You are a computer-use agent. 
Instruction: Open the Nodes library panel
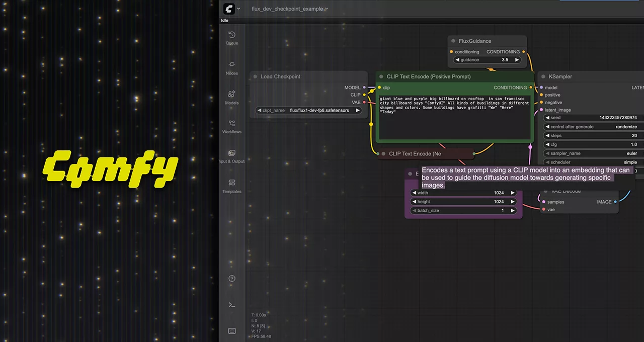pos(231,67)
